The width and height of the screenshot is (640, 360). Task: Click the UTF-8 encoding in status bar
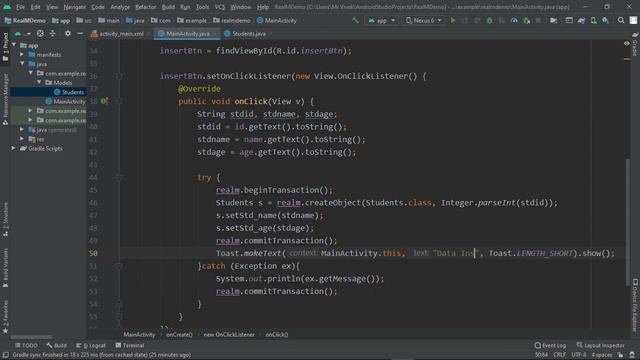[x=579, y=355]
